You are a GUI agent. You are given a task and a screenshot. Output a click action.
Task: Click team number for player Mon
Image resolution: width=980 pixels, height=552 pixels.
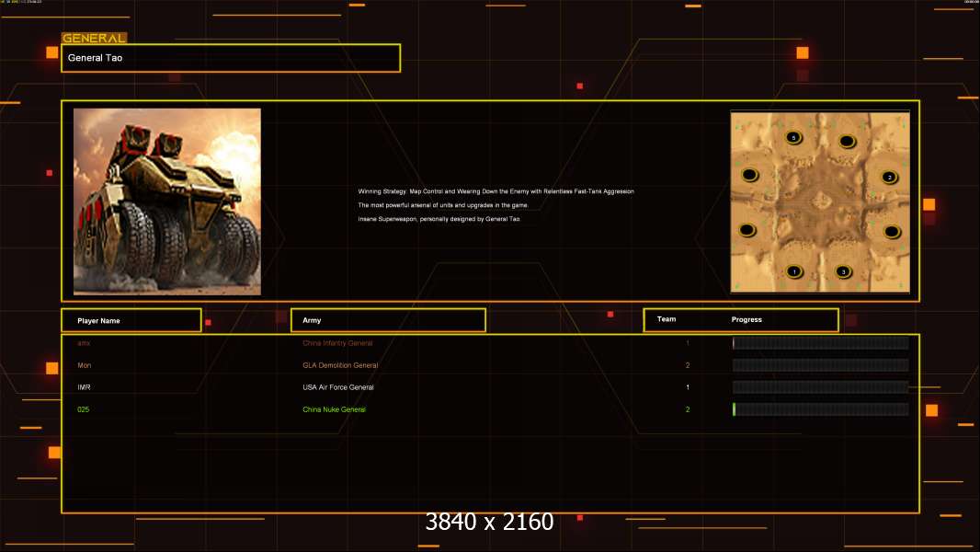688,365
